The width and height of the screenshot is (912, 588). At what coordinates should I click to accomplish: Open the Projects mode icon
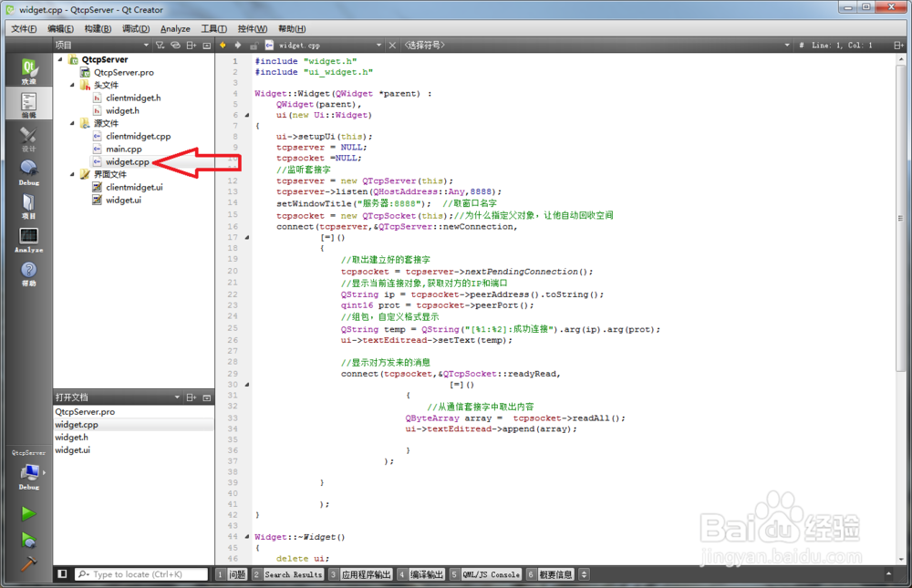tap(28, 206)
